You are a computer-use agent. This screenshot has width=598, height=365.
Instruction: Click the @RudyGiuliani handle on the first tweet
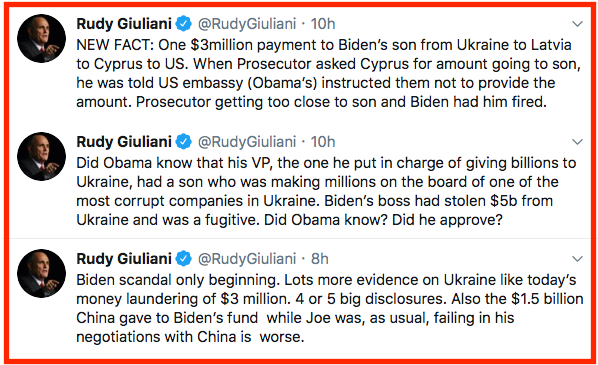point(247,24)
